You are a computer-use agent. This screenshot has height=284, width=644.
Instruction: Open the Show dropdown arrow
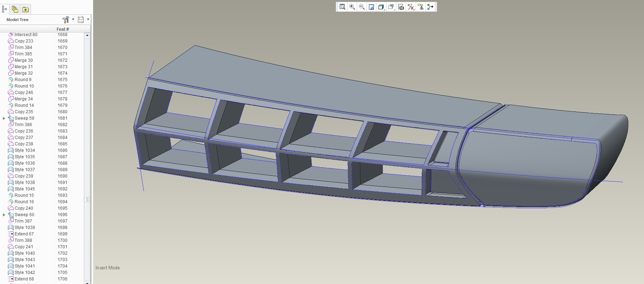pyautogui.click(x=88, y=20)
